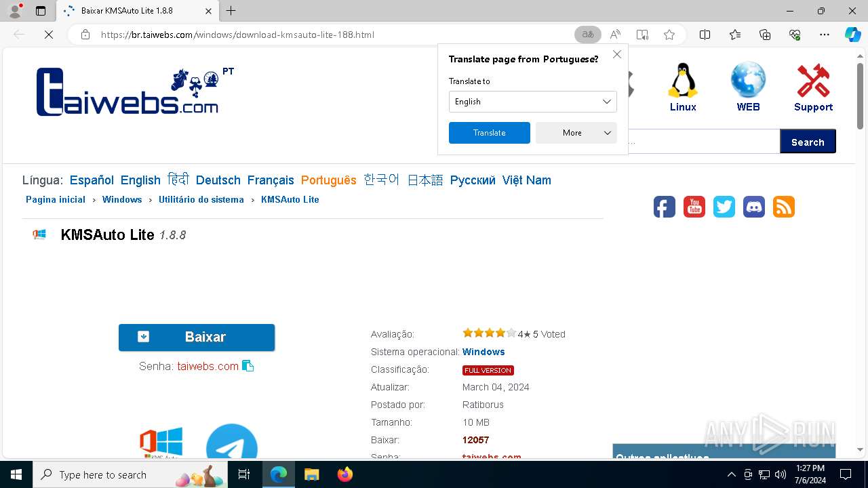Open the Twitter bird icon
Screen dimensions: 868x488
click(724, 207)
